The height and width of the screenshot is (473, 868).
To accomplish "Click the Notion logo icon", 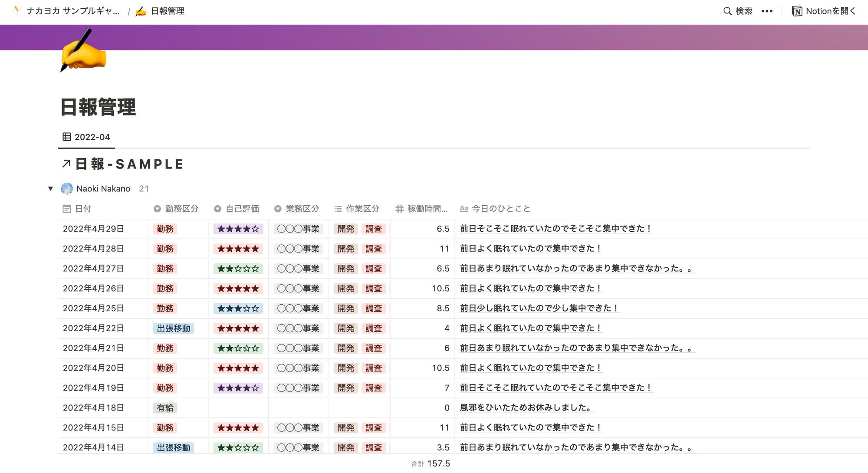I will (797, 11).
